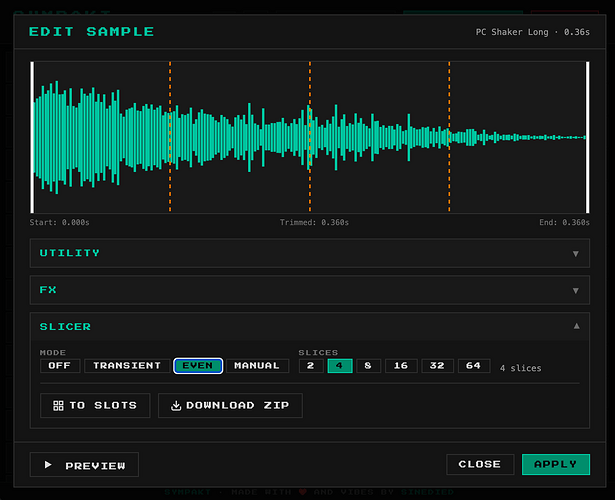
Task: Apply the sample edits
Action: tap(556, 464)
